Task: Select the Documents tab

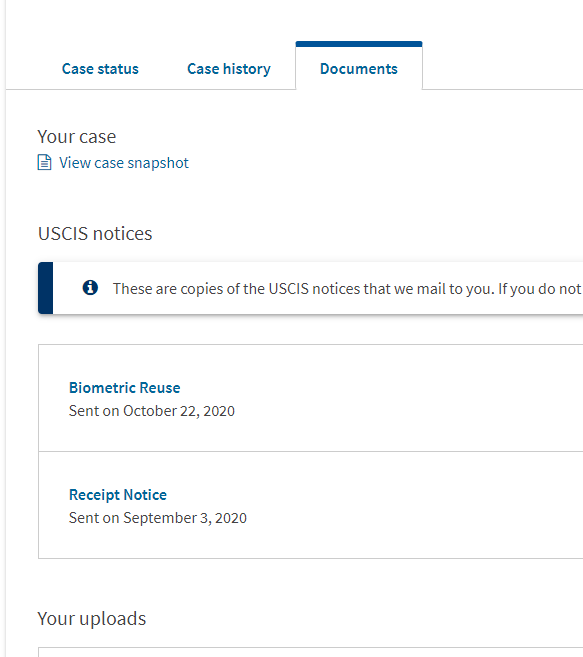Action: [359, 69]
